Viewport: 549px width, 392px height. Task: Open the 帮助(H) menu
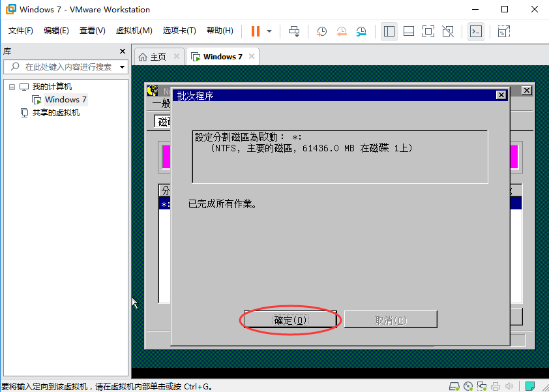coord(220,31)
